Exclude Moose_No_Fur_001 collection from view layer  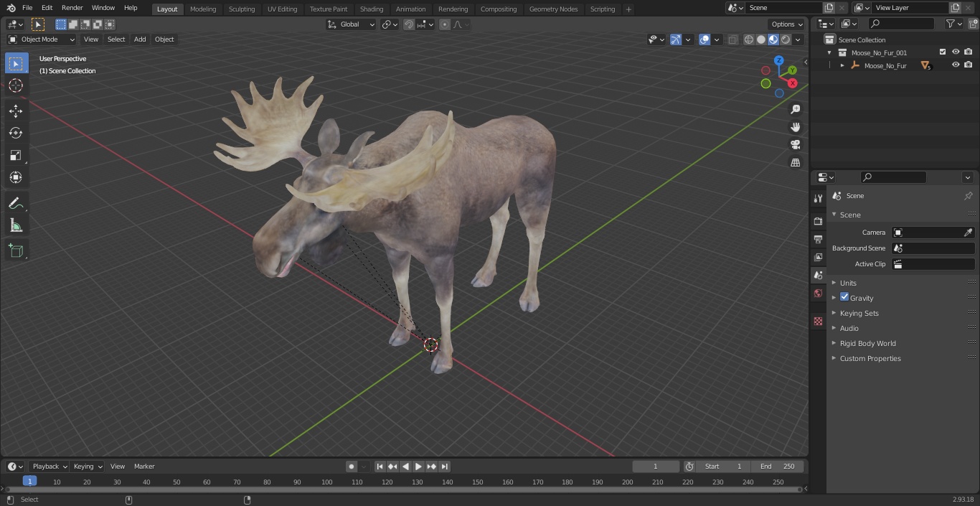click(x=943, y=52)
